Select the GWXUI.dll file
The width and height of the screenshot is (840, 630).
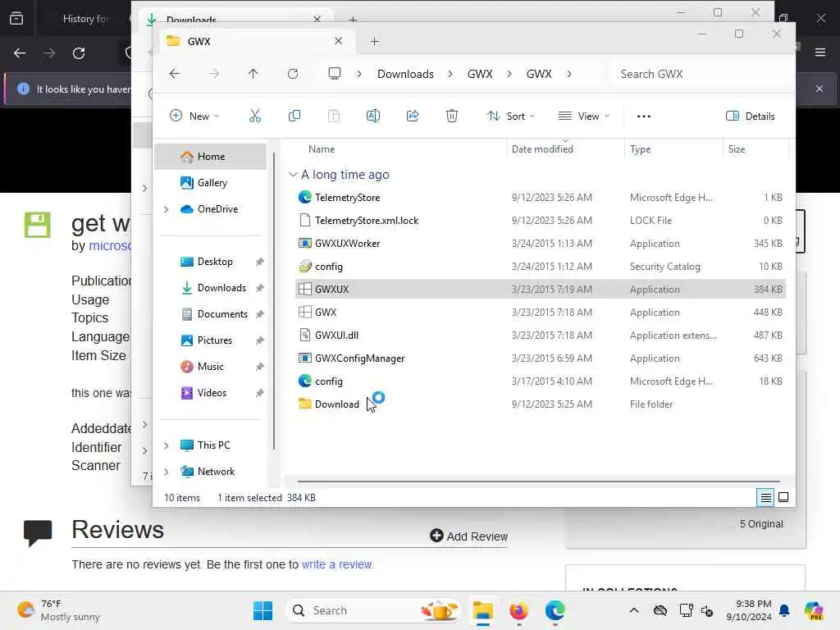pos(540,336)
